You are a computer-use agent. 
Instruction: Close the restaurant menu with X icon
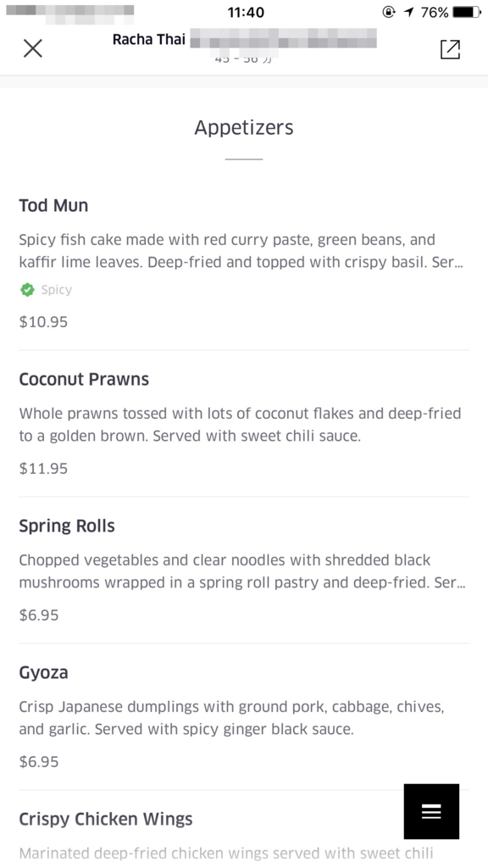pos(33,48)
